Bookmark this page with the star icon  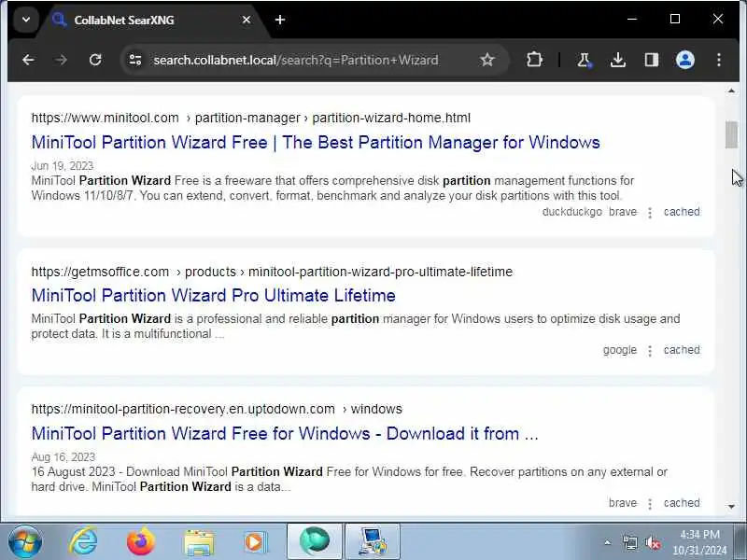(486, 60)
